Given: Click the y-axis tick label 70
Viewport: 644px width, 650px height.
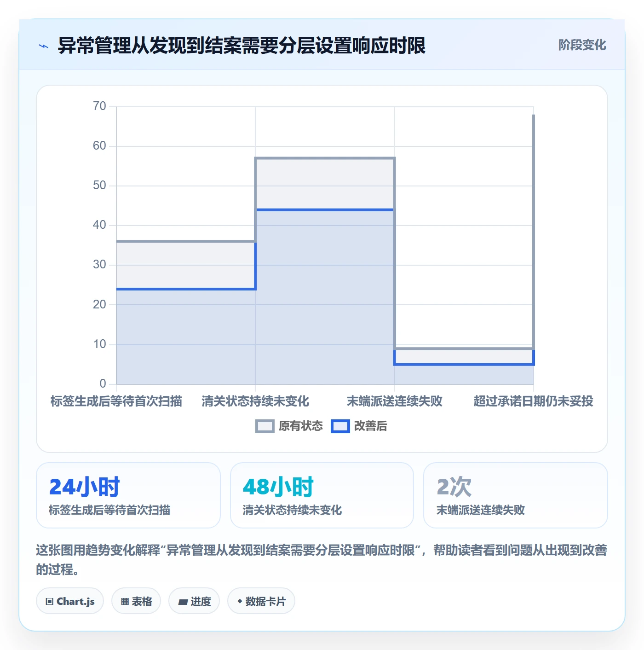Looking at the screenshot, I should point(99,106).
